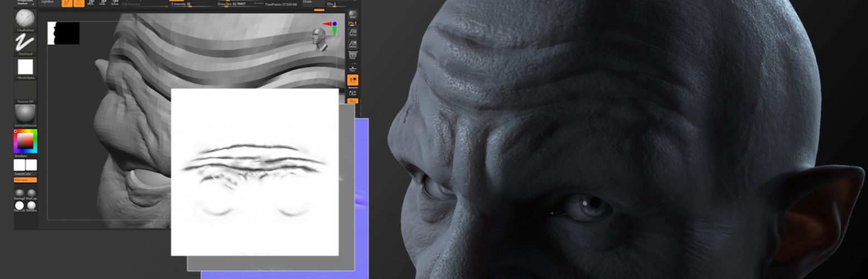Select the purple normal map image
The image size is (868, 279).
(361, 198)
